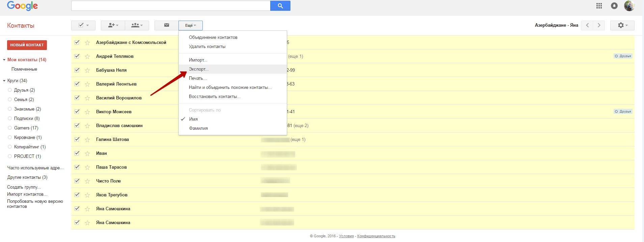
Task: Collapse the Круги (34) section
Action: pyautogui.click(x=4, y=81)
